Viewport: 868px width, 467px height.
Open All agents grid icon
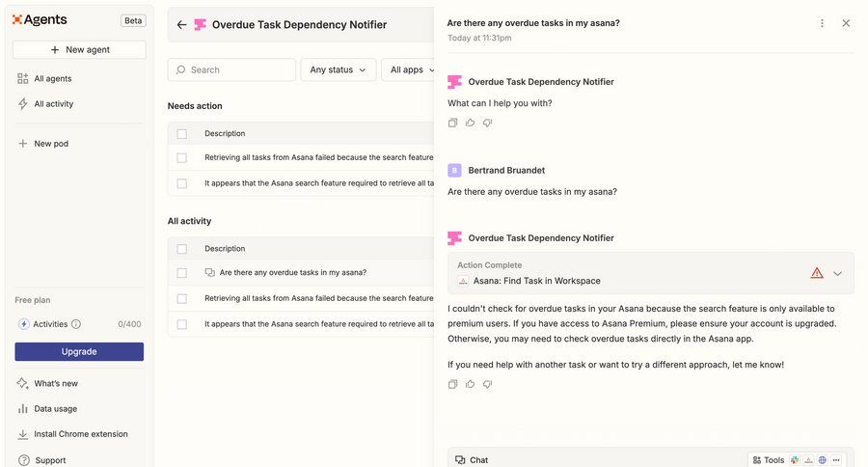pos(23,79)
